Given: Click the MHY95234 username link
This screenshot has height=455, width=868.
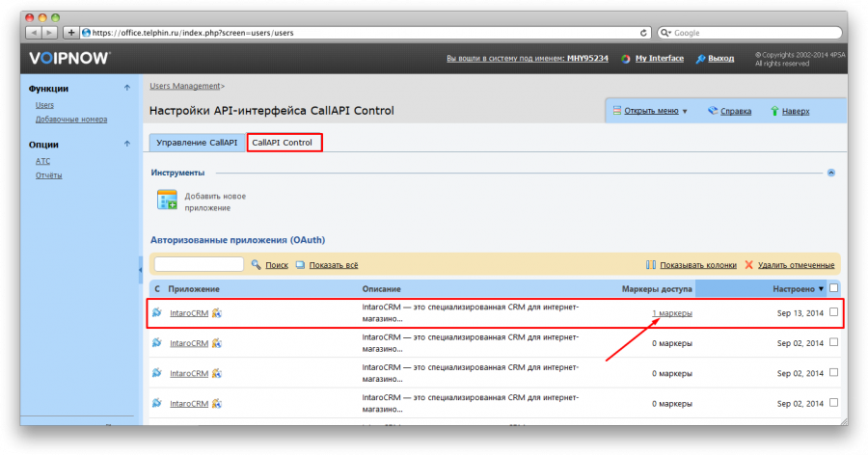Looking at the screenshot, I should tap(587, 58).
